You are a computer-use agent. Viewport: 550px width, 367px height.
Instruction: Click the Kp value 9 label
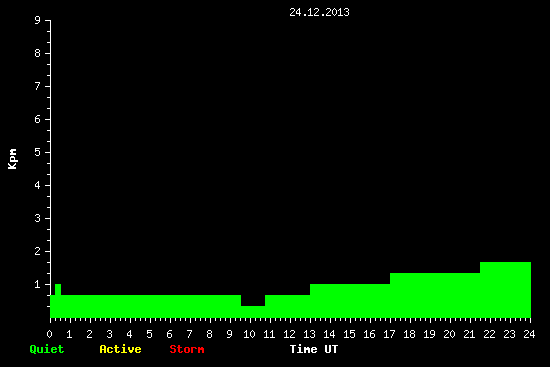[x=38, y=20]
